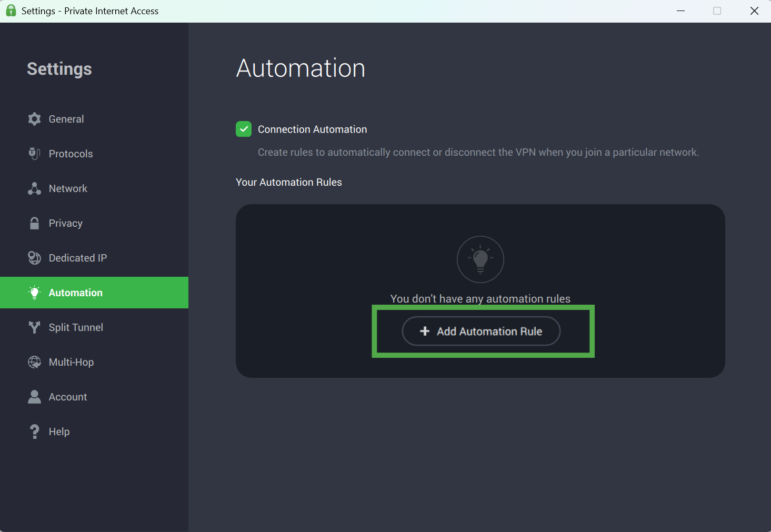Click the Help question mark icon
Viewport: 771px width, 532px height.
tap(34, 431)
